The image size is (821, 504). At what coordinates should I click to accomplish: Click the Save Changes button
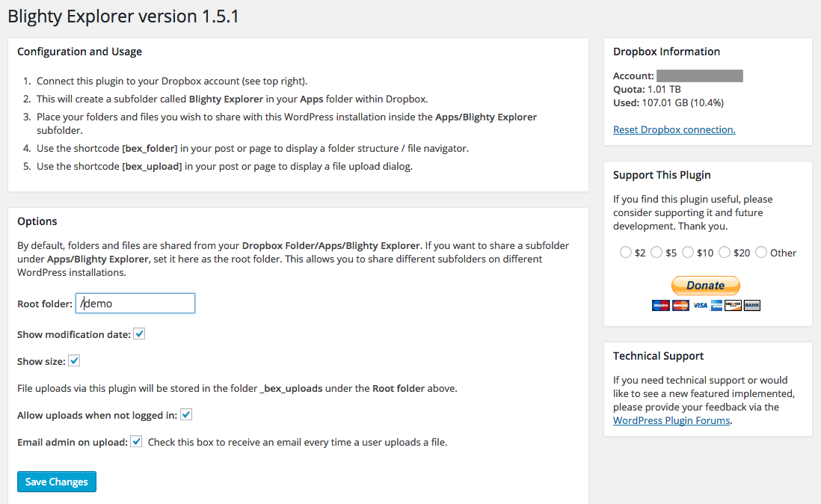pyautogui.click(x=57, y=482)
